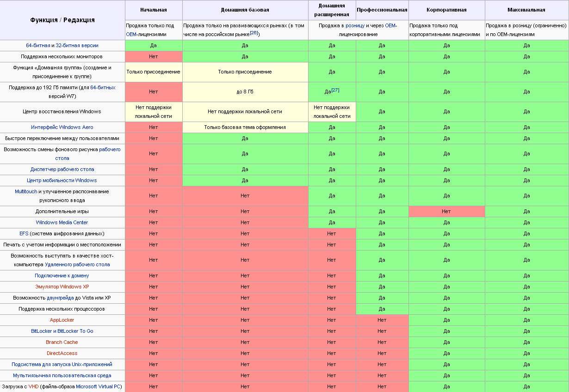Open the red Эмулятор Windows XP link

62,287
